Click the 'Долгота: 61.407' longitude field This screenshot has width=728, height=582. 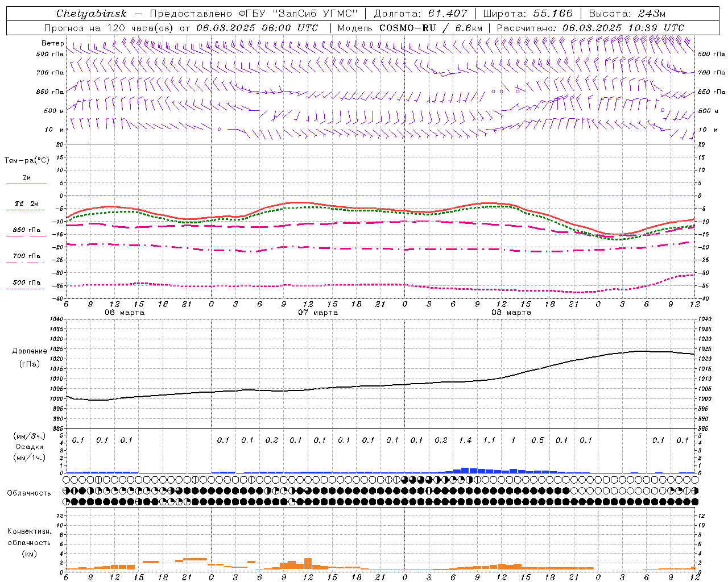pyautogui.click(x=420, y=14)
